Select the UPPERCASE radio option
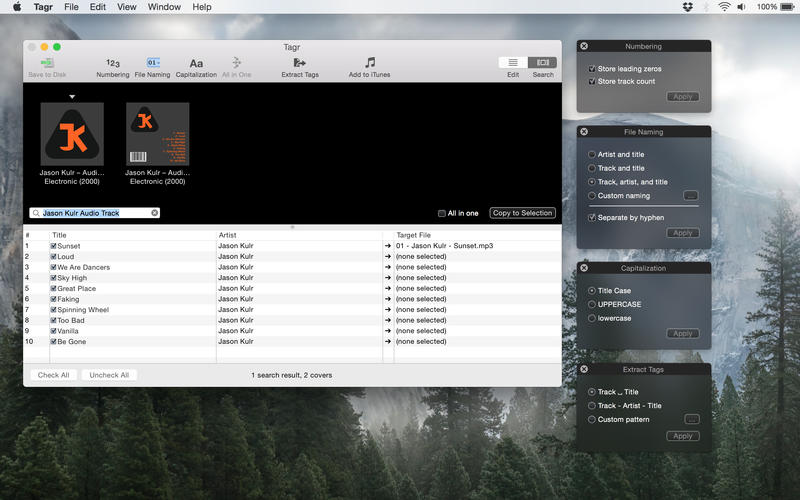The width and height of the screenshot is (800, 500). click(592, 304)
